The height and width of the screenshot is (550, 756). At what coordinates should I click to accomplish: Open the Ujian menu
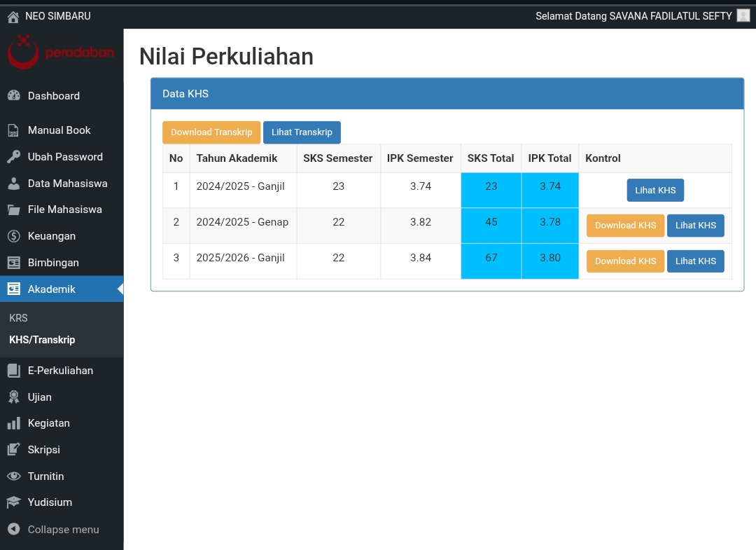click(62, 397)
